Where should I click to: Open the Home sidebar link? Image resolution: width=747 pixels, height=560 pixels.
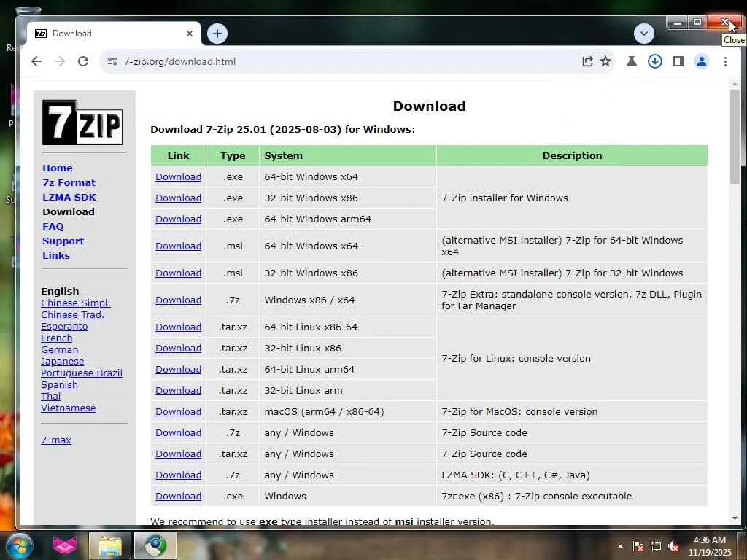(x=58, y=168)
